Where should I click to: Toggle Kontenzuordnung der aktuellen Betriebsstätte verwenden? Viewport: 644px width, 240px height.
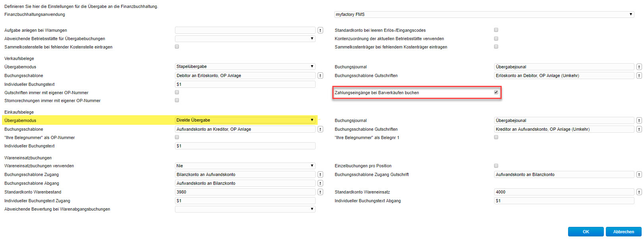click(x=496, y=39)
